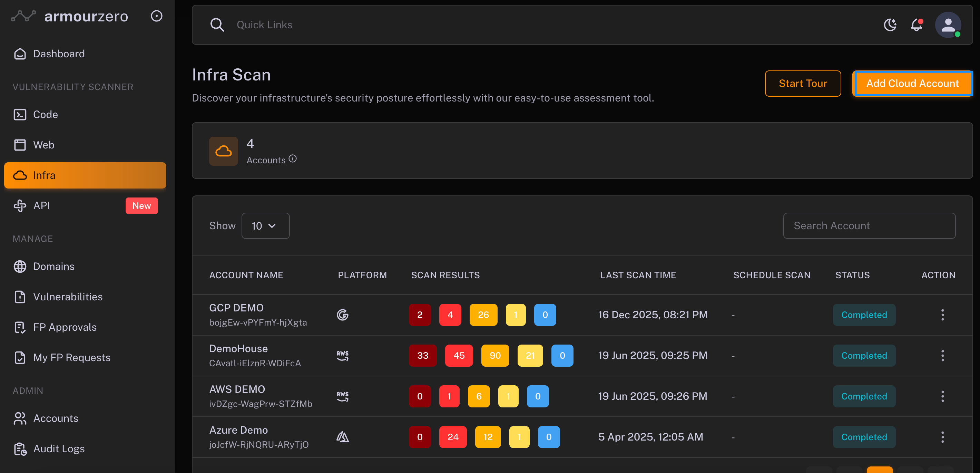Click the Quick Links search icon

217,25
